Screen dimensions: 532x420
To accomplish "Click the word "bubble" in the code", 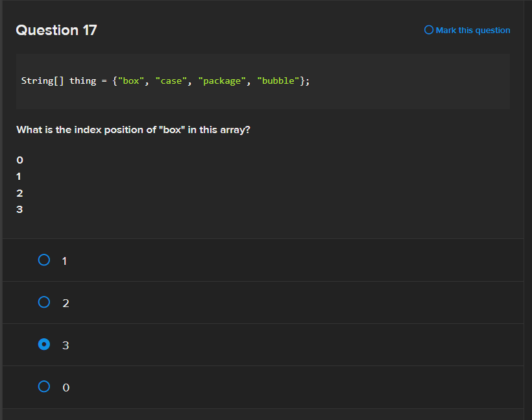I will [x=278, y=80].
